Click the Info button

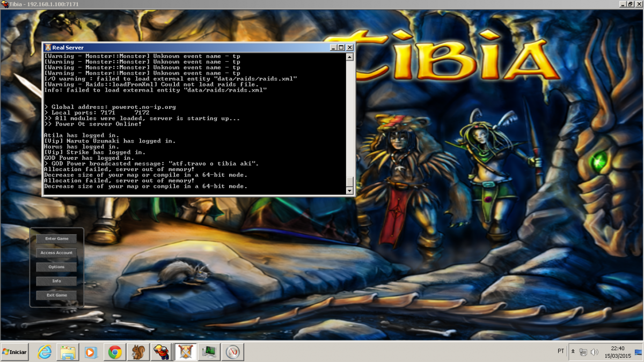click(56, 281)
